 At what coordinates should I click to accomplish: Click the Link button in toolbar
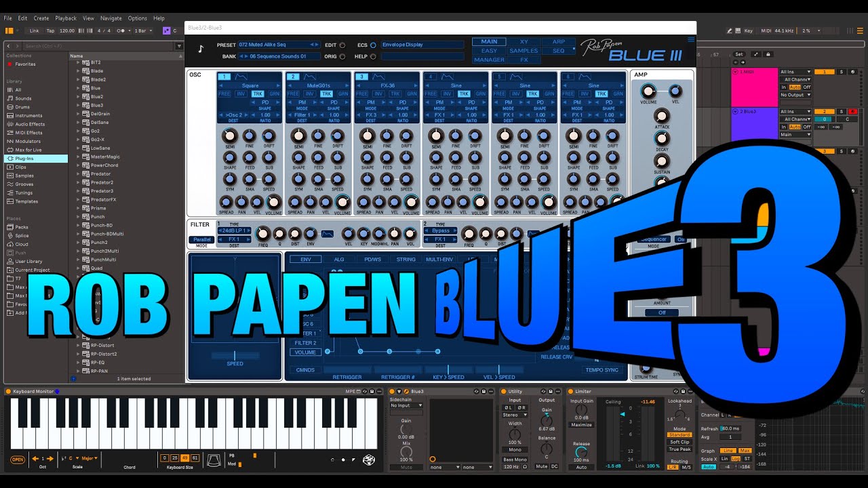coord(35,30)
